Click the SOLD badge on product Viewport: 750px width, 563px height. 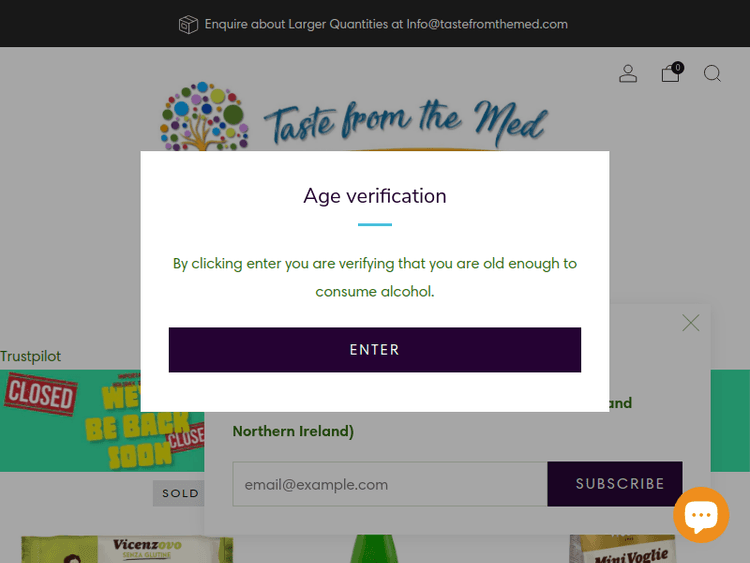coord(180,493)
